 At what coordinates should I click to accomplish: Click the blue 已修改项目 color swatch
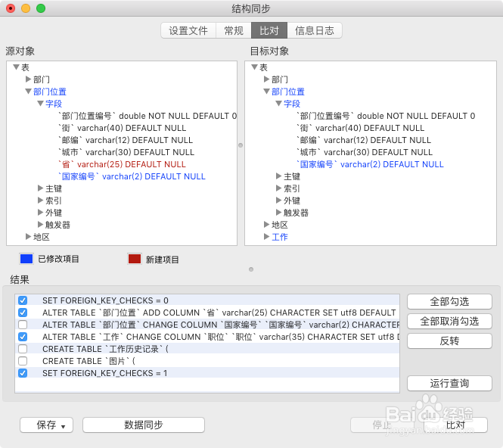coord(26,259)
